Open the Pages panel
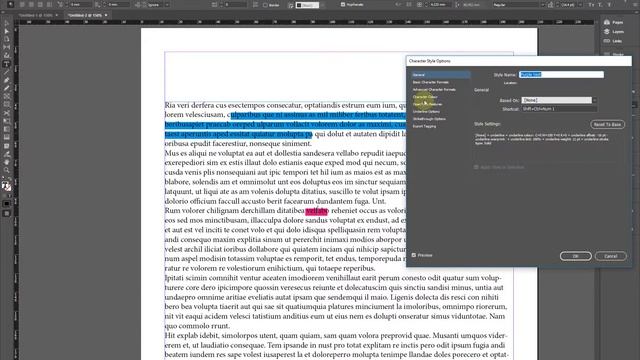Image resolution: width=640 pixels, height=360 pixels. pos(613,22)
